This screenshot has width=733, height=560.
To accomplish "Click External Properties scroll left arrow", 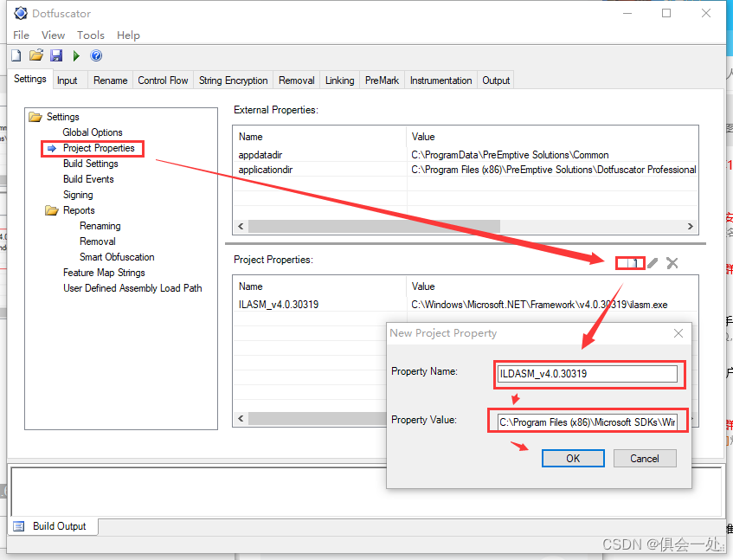I will coord(241,226).
